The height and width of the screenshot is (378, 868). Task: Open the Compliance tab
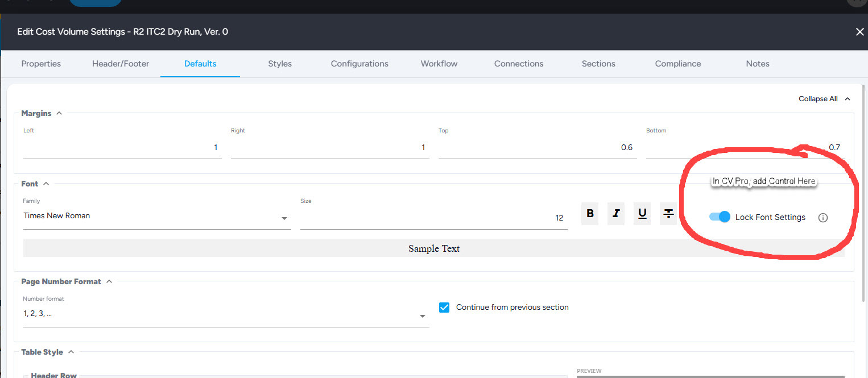(678, 64)
